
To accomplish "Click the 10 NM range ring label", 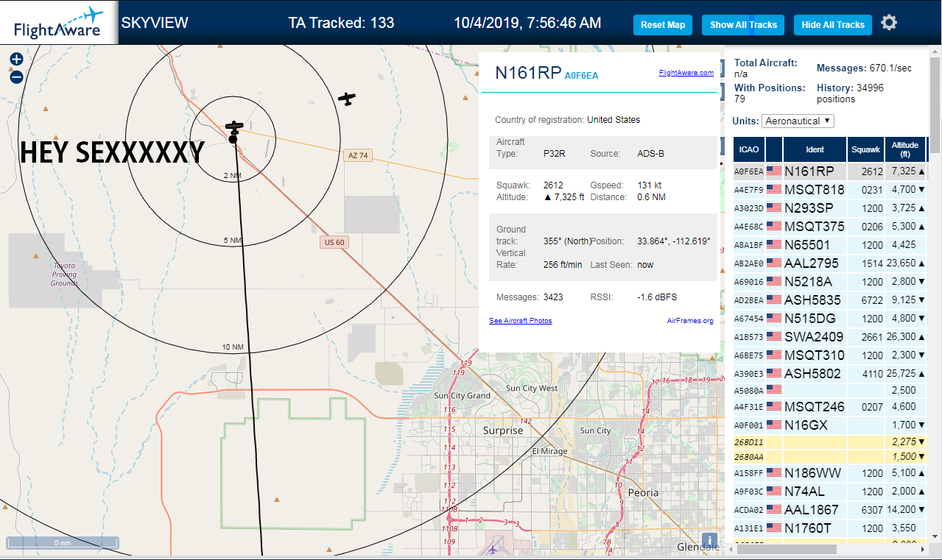I will [232, 347].
